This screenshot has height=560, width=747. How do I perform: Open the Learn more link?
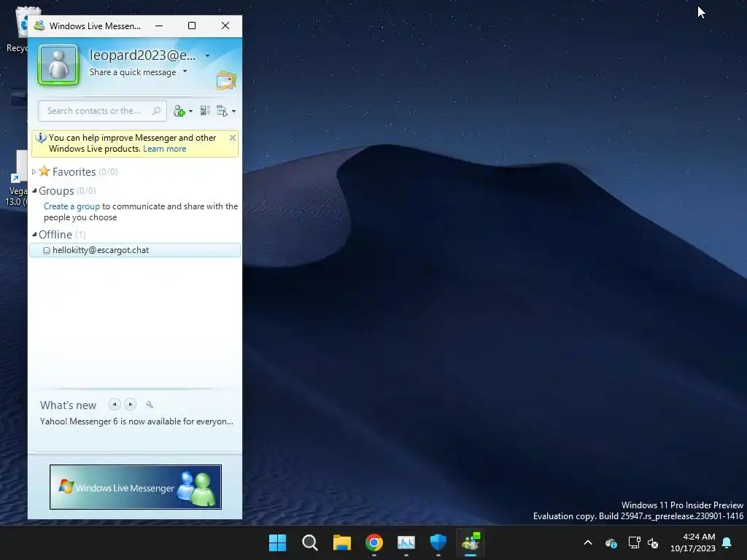(x=164, y=149)
